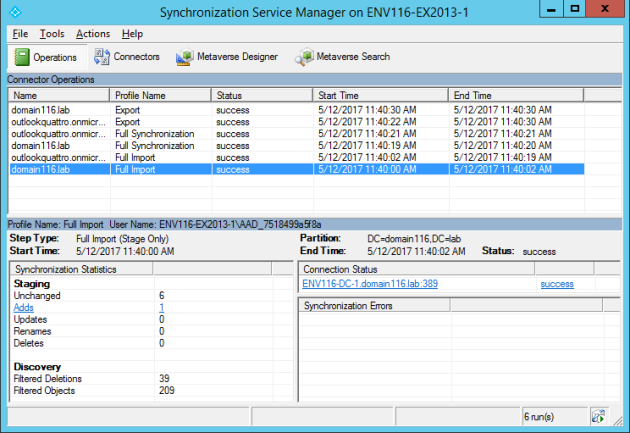The width and height of the screenshot is (630, 433).
Task: Minimize the Synchronization Service Manager window
Action: coord(552,8)
